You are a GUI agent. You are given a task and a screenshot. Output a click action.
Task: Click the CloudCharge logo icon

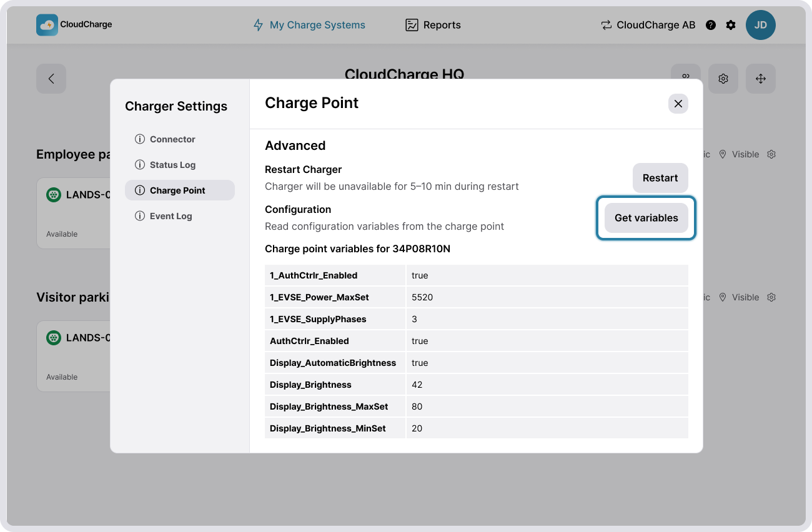coord(47,25)
